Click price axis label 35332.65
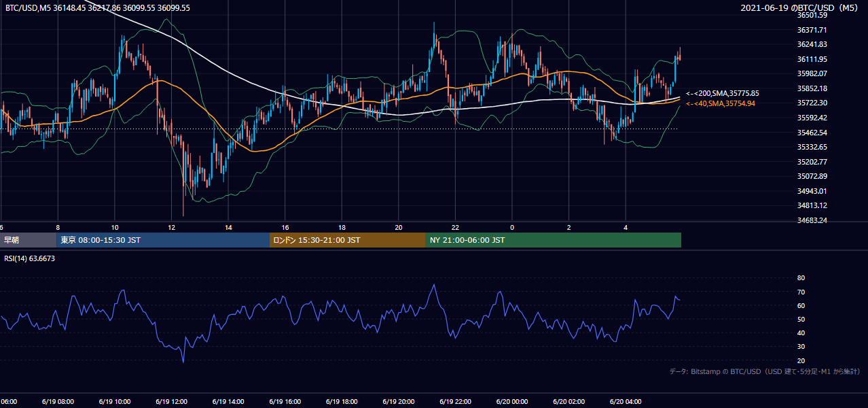 pos(812,147)
